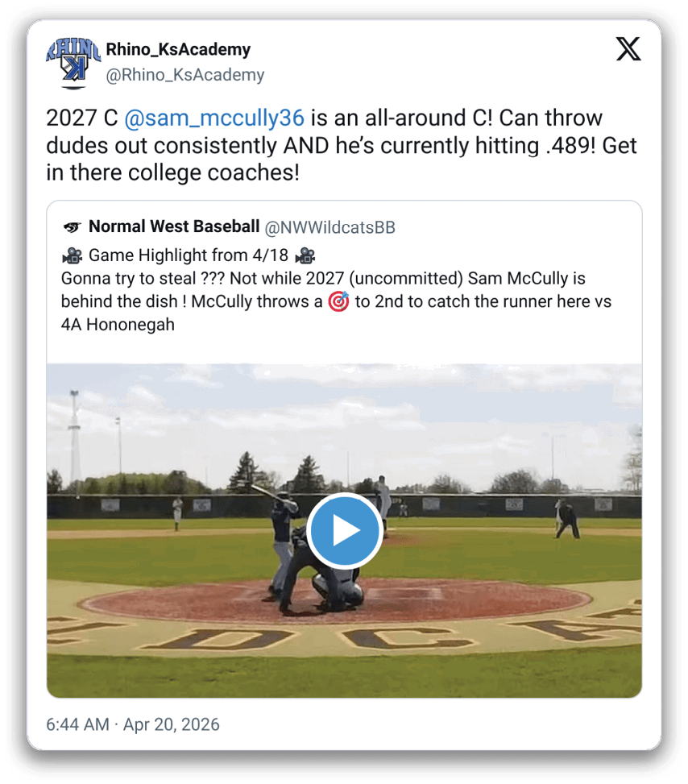Click the Normal West Baseball account name

coord(174,227)
